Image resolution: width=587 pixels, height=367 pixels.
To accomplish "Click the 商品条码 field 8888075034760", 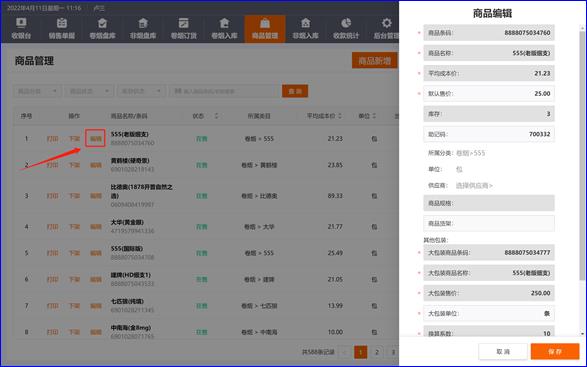I will pos(489,33).
